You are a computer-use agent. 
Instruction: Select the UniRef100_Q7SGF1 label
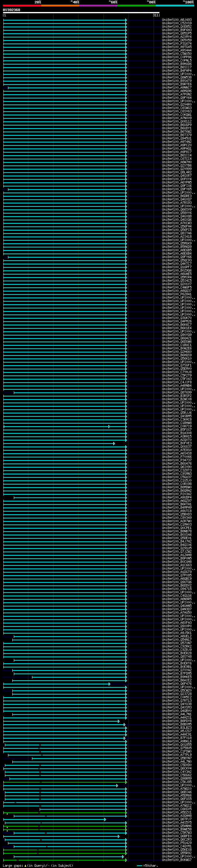pyautogui.click(x=177, y=365)
